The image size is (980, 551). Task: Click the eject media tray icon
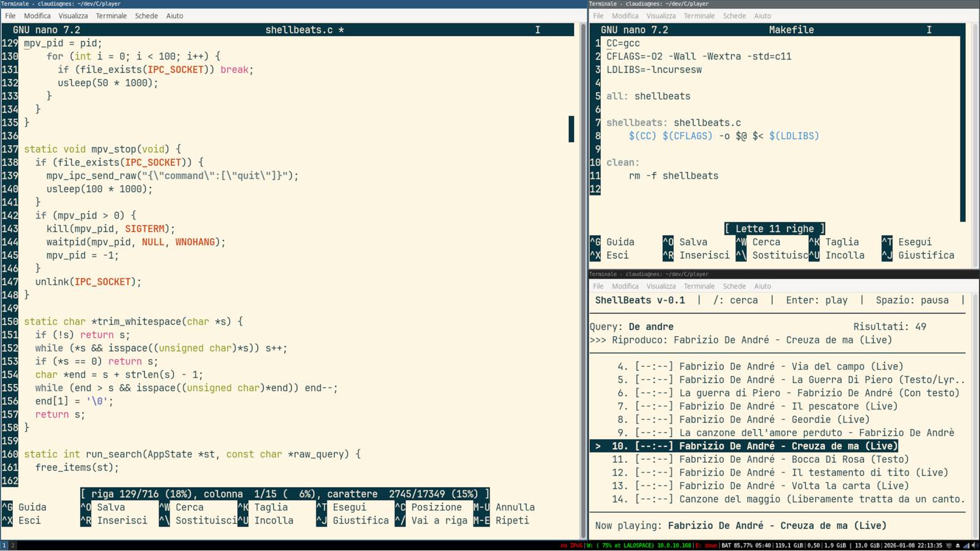(957, 545)
